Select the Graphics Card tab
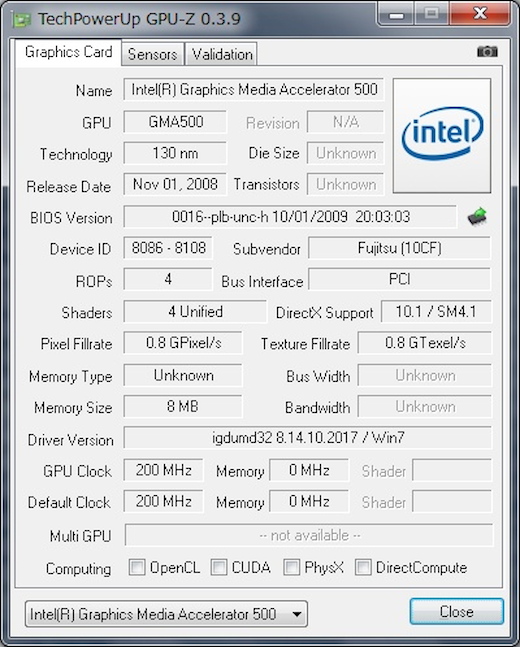 click(69, 52)
